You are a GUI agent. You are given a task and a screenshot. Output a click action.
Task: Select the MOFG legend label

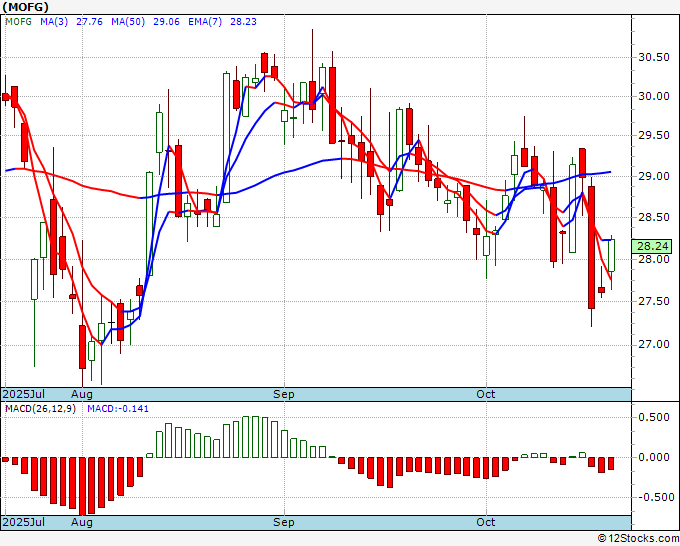tap(19, 22)
